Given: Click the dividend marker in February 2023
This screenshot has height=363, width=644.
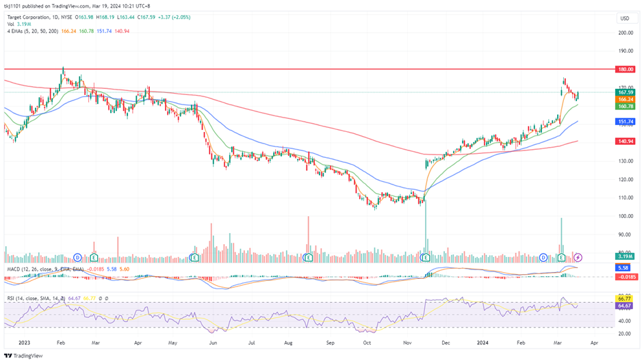Looking at the screenshot, I should click(x=77, y=257).
